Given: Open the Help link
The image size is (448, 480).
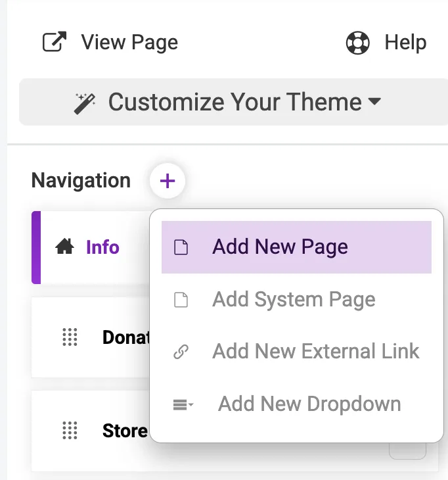Looking at the screenshot, I should (x=405, y=43).
